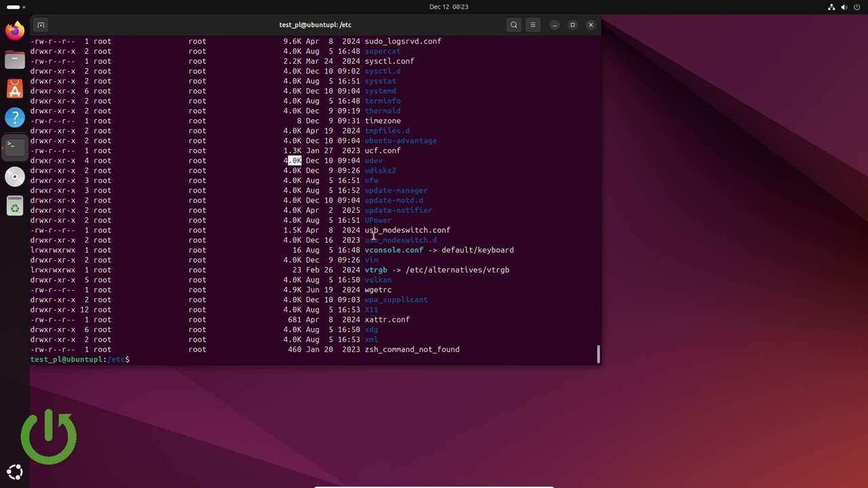The height and width of the screenshot is (488, 868).
Task: Click wgetrc filename
Action: pyautogui.click(x=378, y=289)
